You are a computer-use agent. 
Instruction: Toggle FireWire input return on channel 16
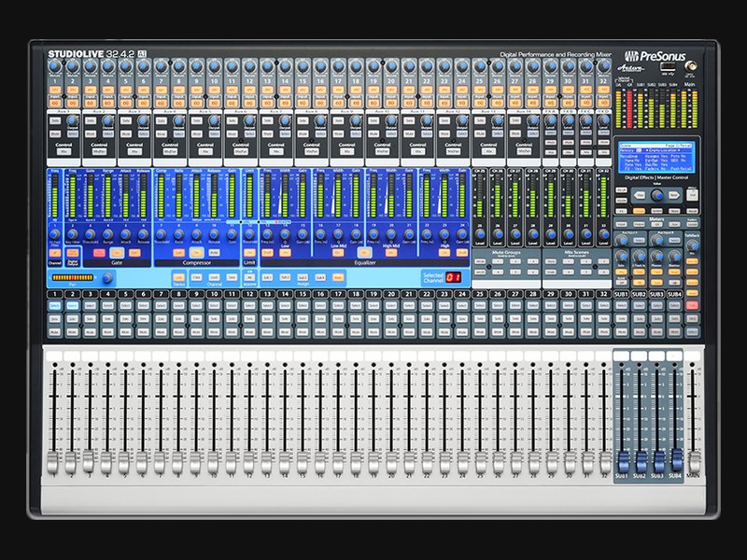pos(320,103)
